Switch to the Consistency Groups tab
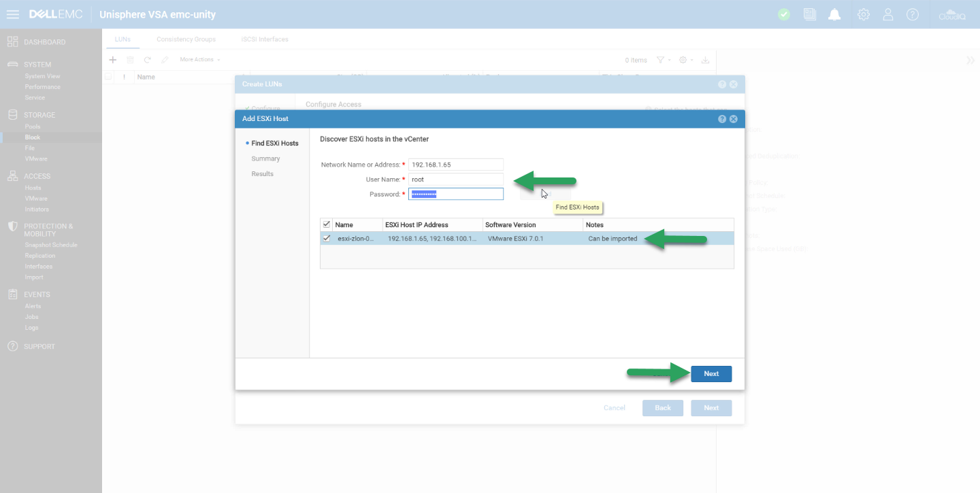This screenshot has height=493, width=980. coord(186,39)
